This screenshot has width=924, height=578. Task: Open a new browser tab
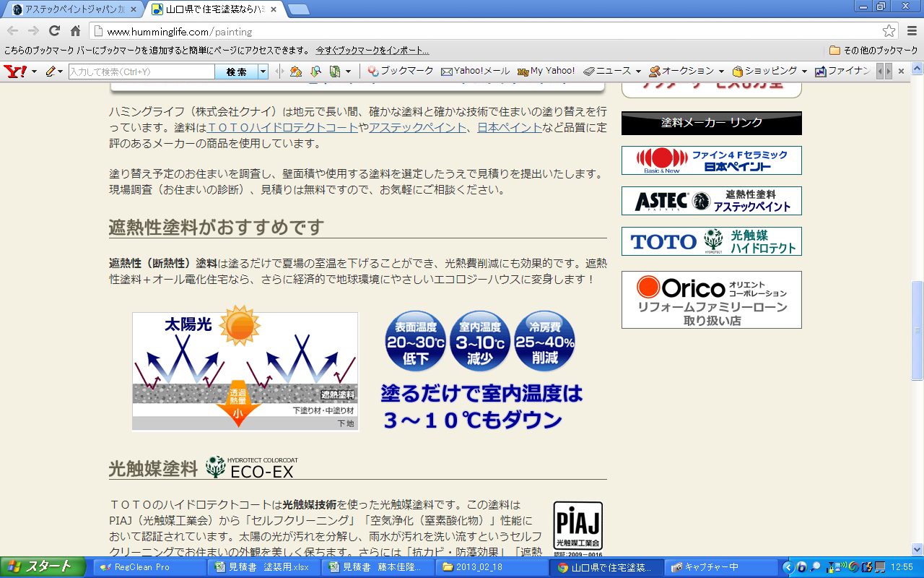[x=299, y=9]
